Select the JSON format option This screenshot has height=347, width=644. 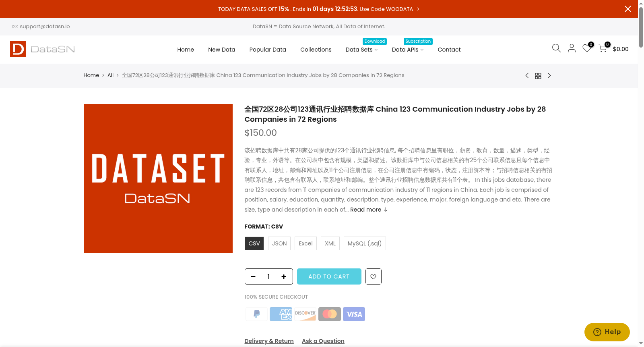click(x=279, y=243)
